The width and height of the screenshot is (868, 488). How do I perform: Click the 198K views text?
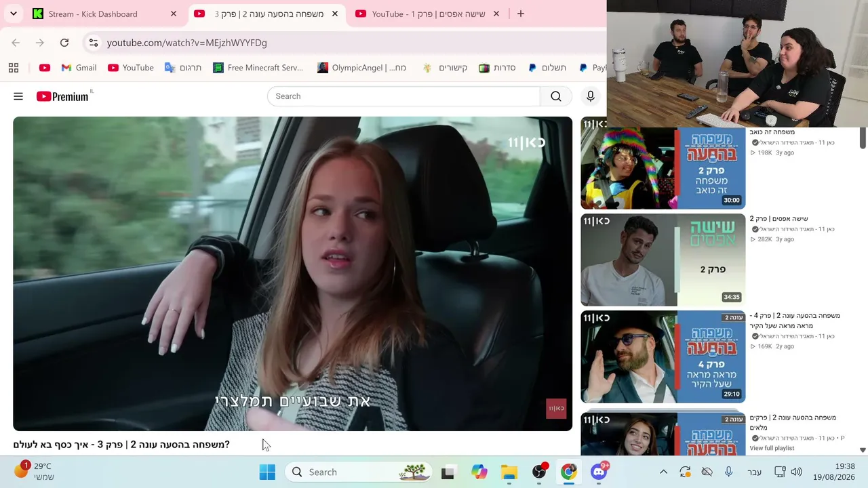click(x=765, y=153)
